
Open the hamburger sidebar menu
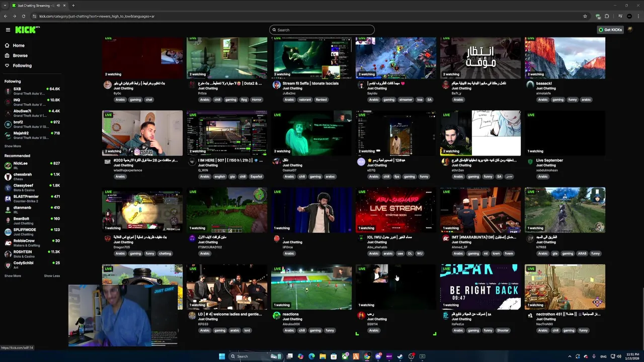[8, 30]
